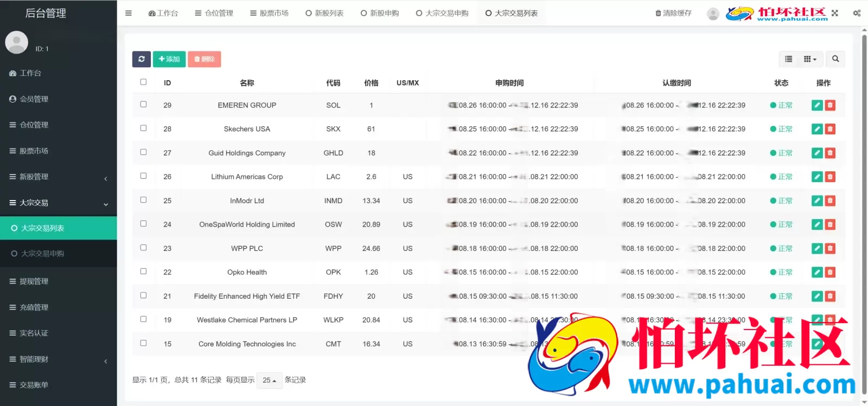Click the 名称 column header
This screenshot has width=868, height=406.
point(247,83)
